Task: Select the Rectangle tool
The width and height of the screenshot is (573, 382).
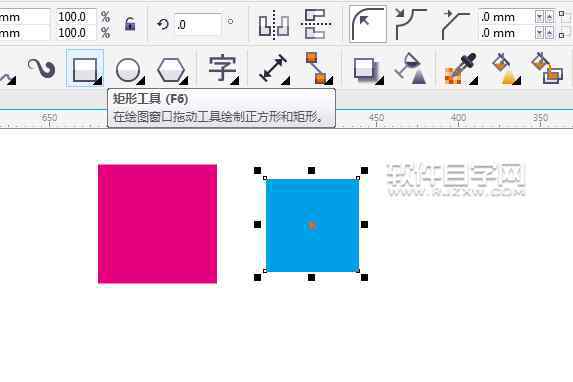Action: [x=85, y=69]
